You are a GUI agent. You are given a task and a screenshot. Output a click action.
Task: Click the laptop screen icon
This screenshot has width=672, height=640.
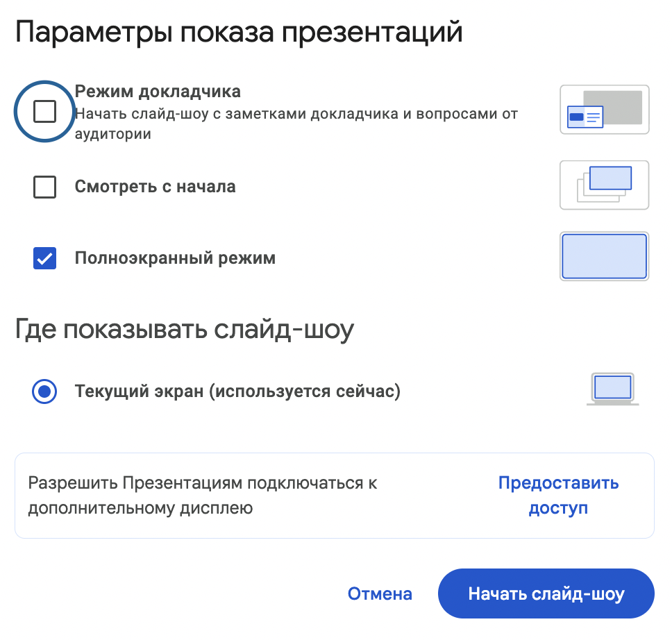(612, 389)
